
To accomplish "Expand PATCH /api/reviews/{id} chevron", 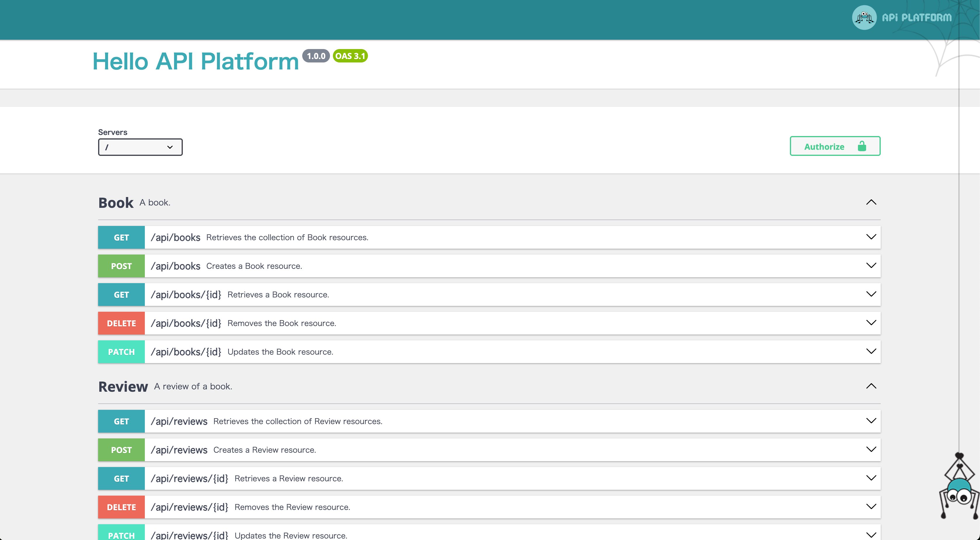I will [871, 535].
